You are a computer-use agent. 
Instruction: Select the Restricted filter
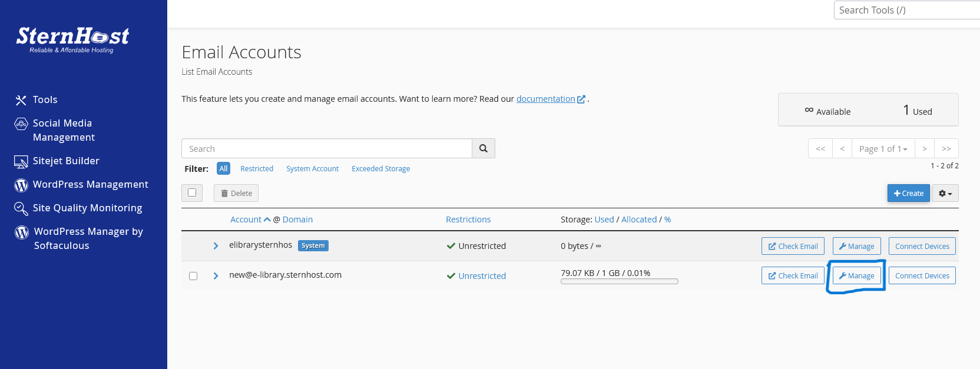(x=257, y=169)
